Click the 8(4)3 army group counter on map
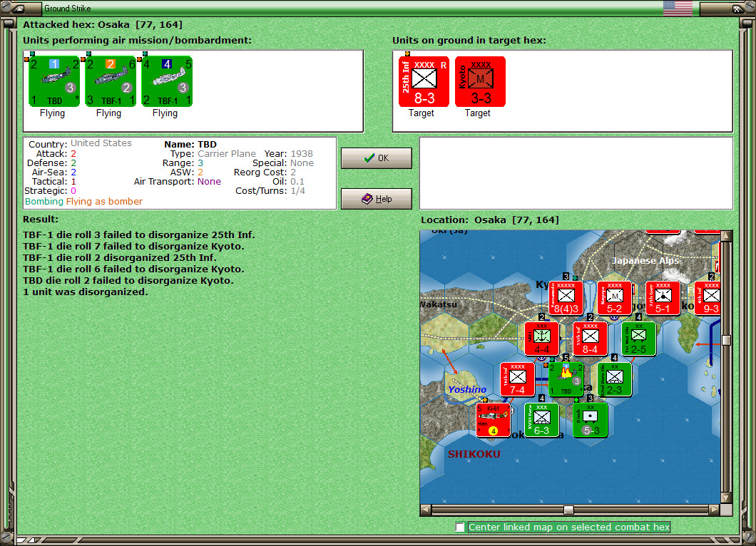Viewport: 756px width, 546px height. (566, 298)
